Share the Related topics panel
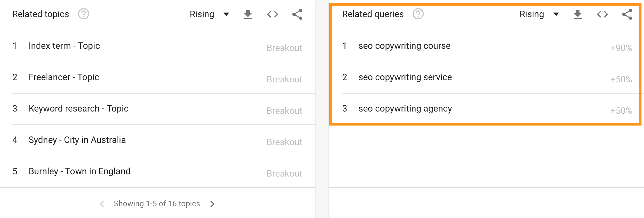 click(x=297, y=14)
